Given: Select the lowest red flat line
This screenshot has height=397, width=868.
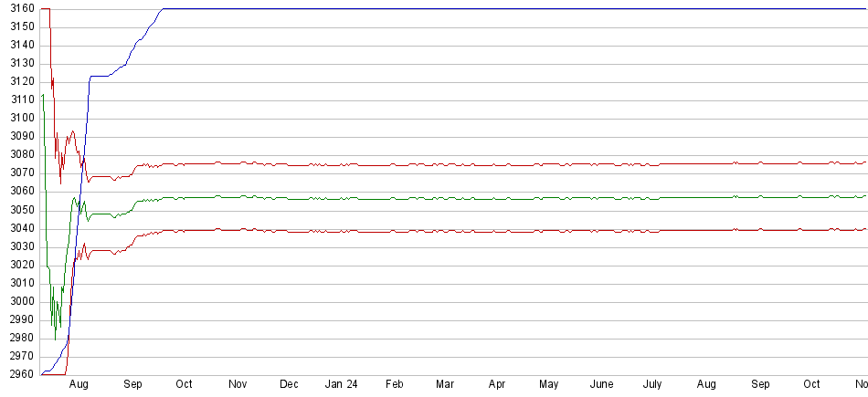Looking at the screenshot, I should (457, 231).
